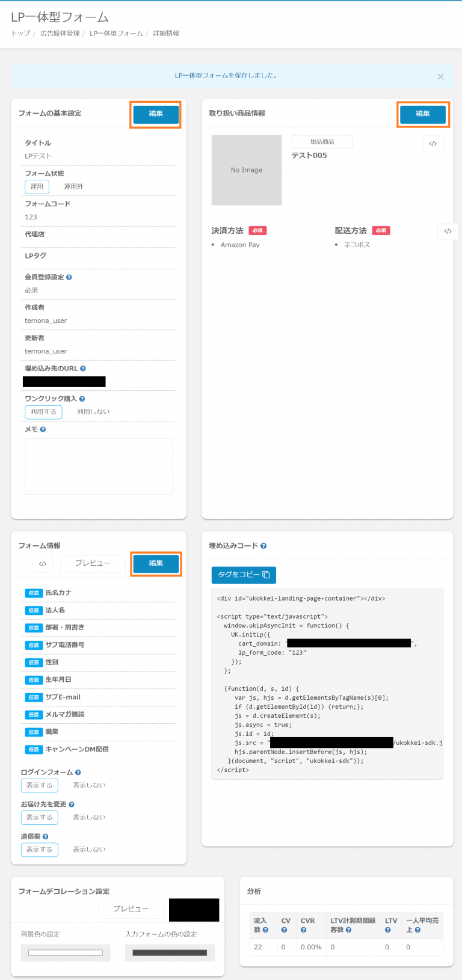Click the help icon next to ログインフォーム

78,773
